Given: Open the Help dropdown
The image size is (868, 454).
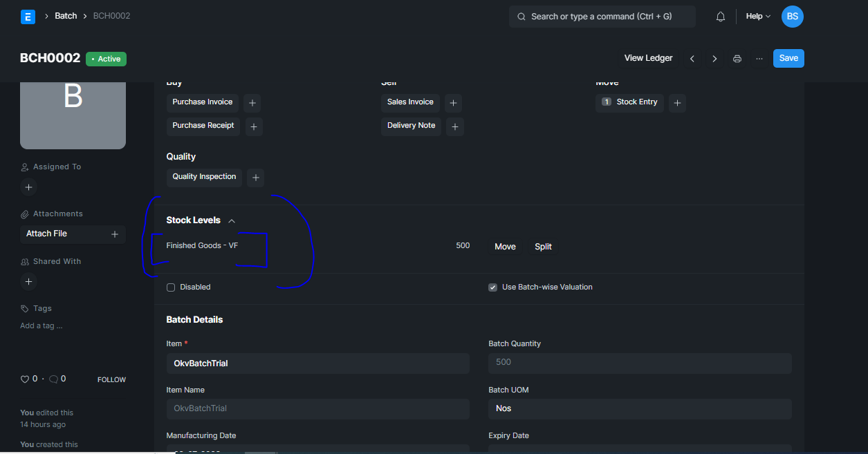Looking at the screenshot, I should pyautogui.click(x=758, y=17).
